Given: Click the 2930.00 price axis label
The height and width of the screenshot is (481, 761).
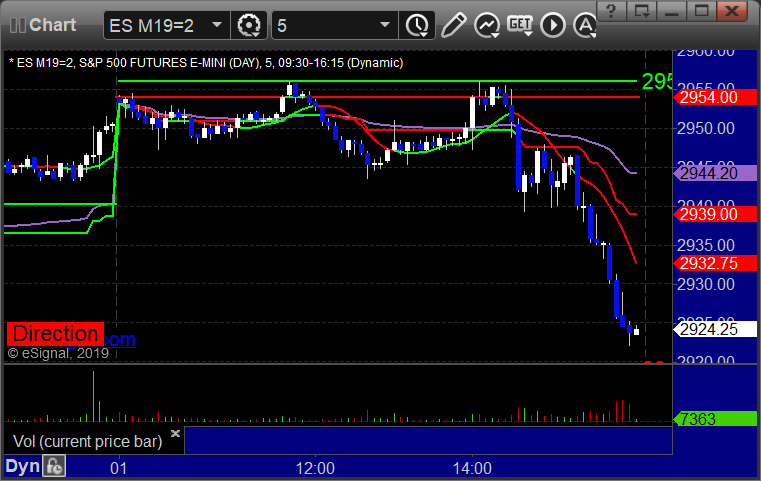Looking at the screenshot, I should click(706, 284).
